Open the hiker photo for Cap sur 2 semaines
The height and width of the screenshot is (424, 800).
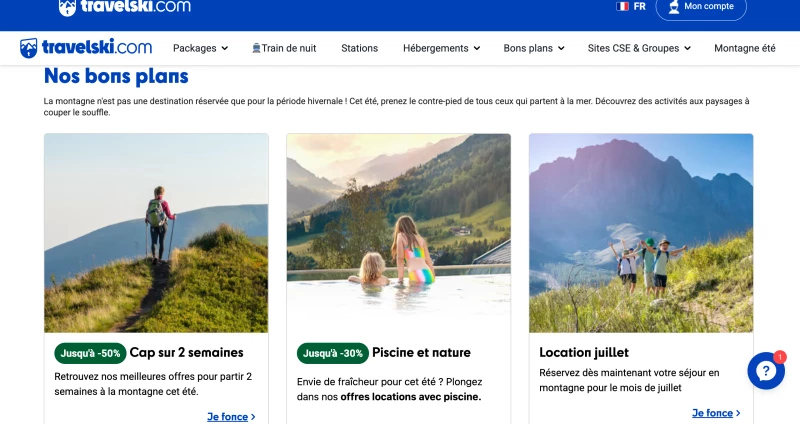156,233
